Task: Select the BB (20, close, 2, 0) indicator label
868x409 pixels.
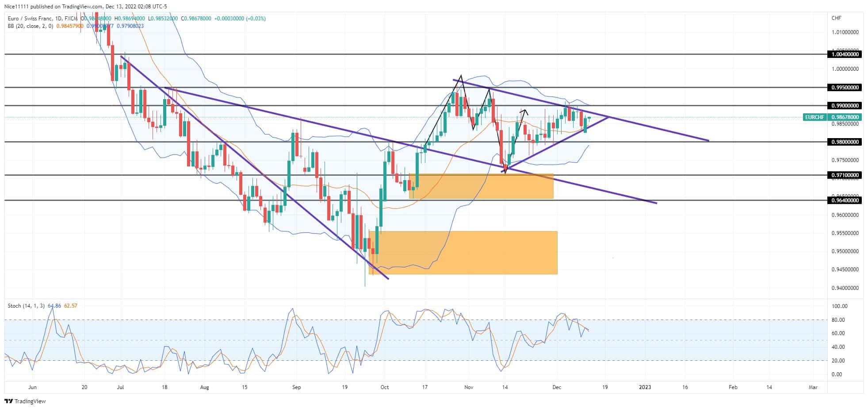Action: (31, 26)
